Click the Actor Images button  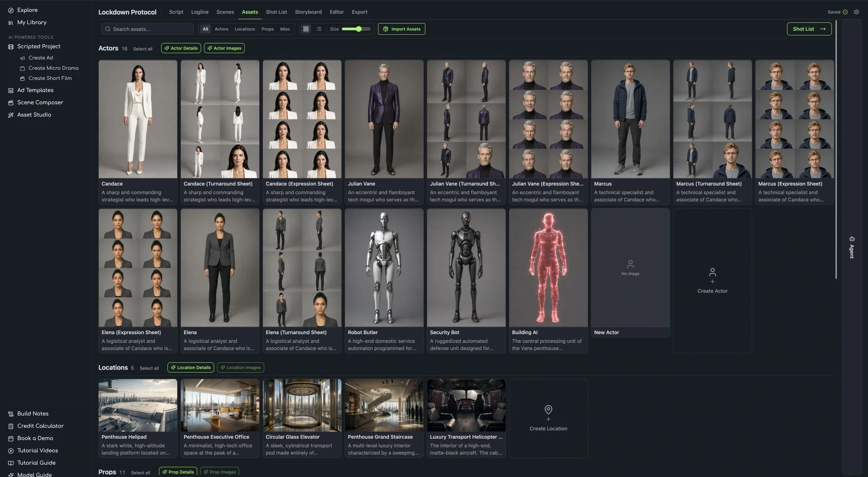pyautogui.click(x=224, y=48)
